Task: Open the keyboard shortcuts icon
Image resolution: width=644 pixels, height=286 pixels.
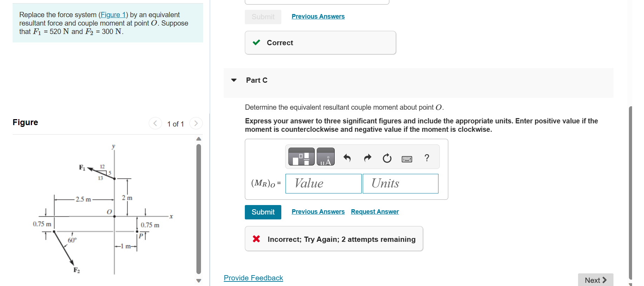Action: (406, 158)
